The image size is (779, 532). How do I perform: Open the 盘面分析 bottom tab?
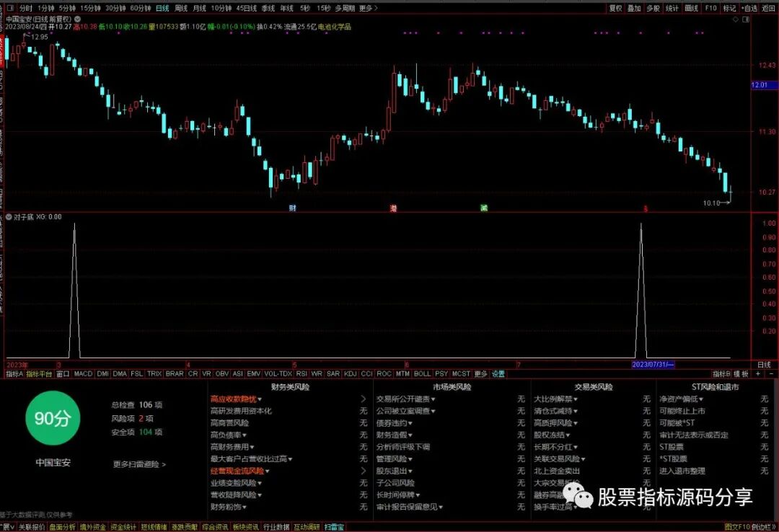click(x=62, y=527)
